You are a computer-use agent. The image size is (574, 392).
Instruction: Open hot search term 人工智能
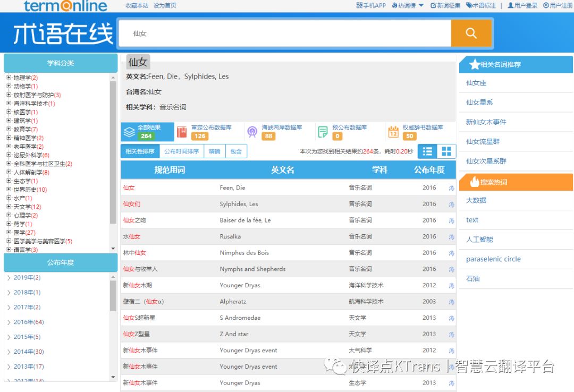[x=479, y=240]
